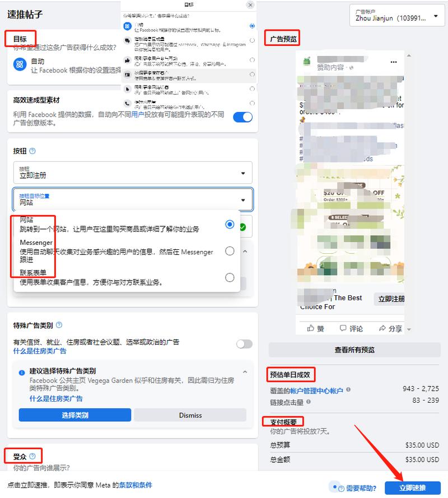This screenshot has width=448, height=498.
Task: Open the 条款和条件 link
Action: coord(136,485)
